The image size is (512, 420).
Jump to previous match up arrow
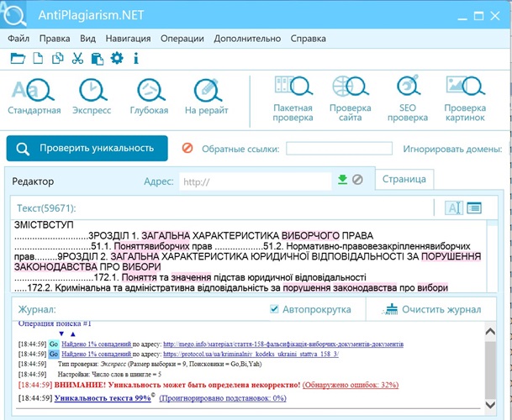point(73,333)
